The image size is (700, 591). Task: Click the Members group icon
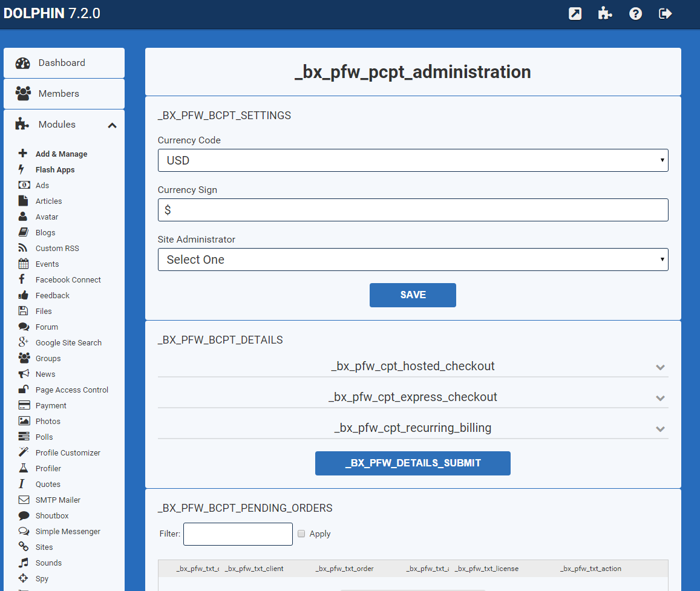[x=23, y=94]
